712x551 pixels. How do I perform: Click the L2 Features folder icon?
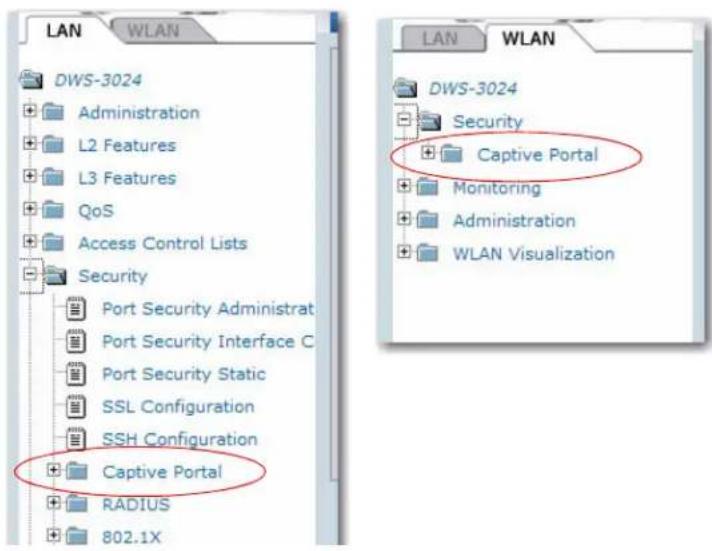(x=53, y=144)
